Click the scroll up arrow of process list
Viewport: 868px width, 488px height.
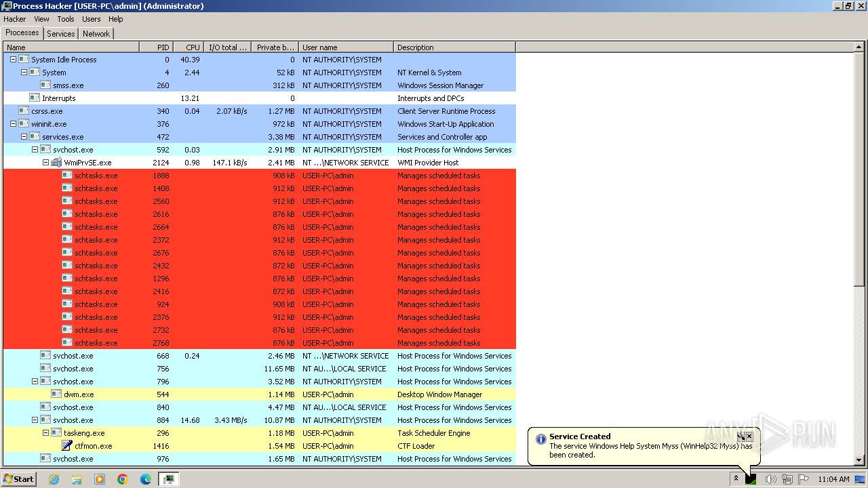point(859,47)
